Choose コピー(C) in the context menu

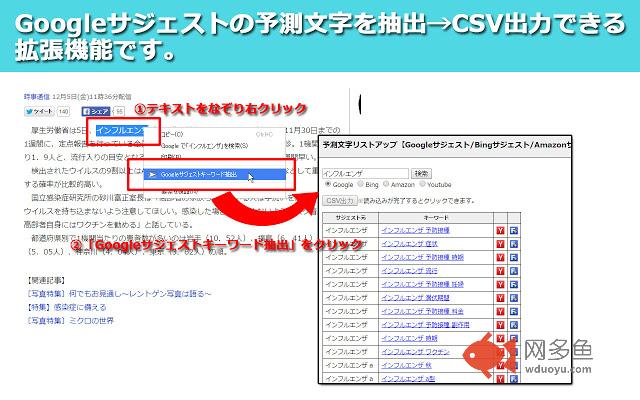pyautogui.click(x=215, y=134)
